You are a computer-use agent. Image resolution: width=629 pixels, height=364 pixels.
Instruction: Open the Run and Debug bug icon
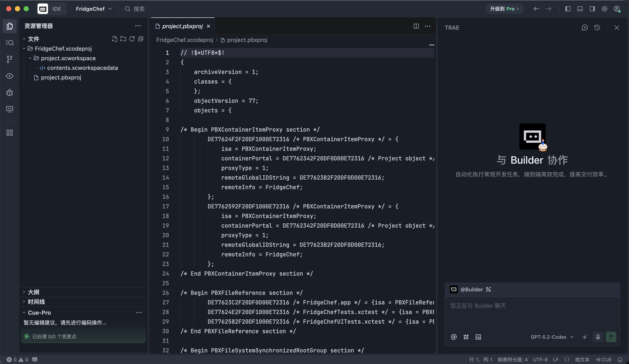pos(9,93)
